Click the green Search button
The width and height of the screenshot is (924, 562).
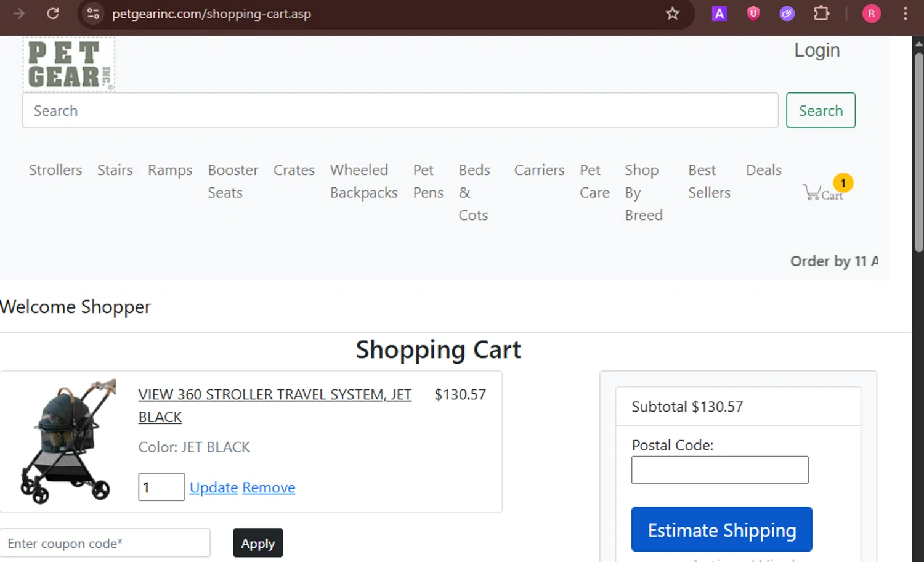pos(821,110)
